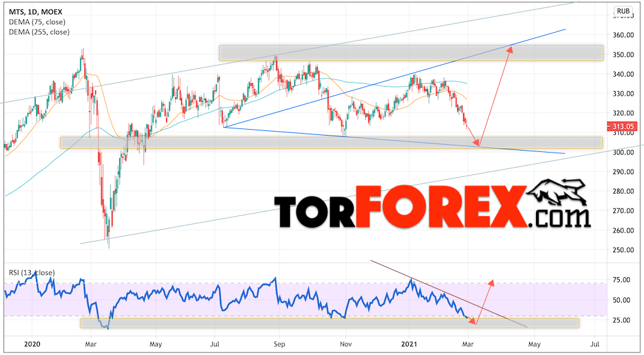The image size is (644, 355).
Task: Click the RUB currency badge
Action: [x=622, y=11]
